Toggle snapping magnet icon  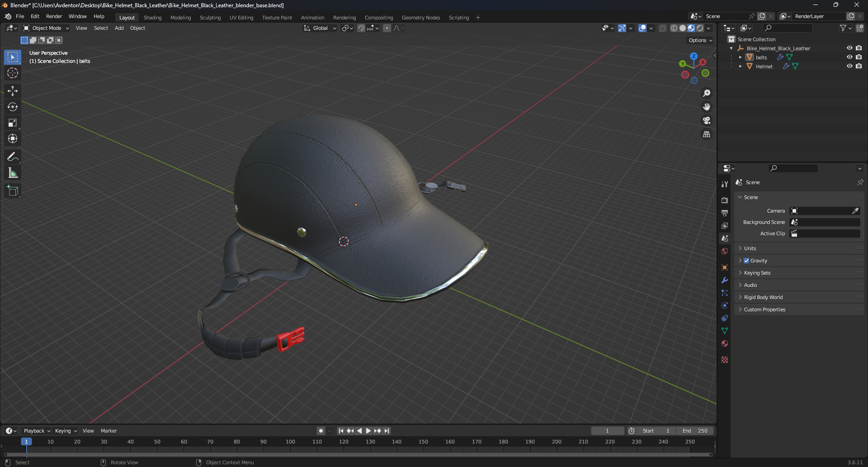[361, 28]
